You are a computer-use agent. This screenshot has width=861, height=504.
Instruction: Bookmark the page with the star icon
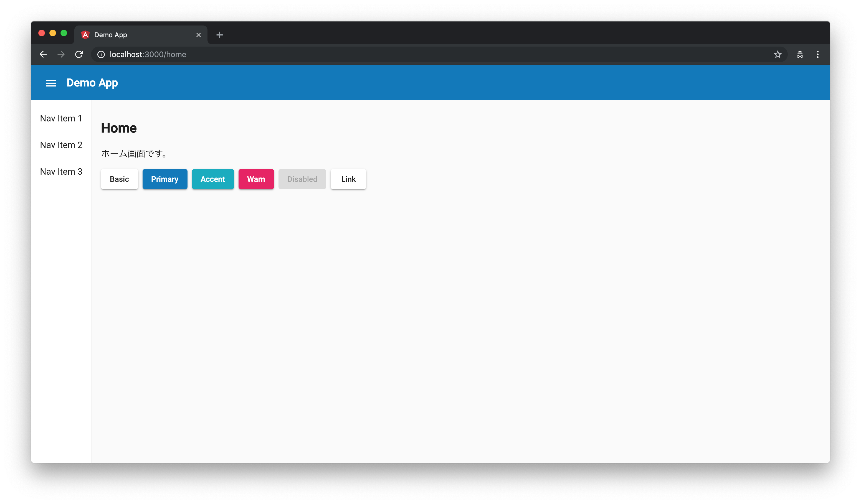coord(778,54)
